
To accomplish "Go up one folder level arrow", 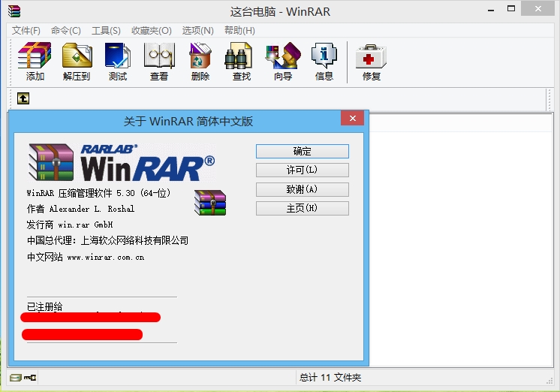I will [23, 98].
